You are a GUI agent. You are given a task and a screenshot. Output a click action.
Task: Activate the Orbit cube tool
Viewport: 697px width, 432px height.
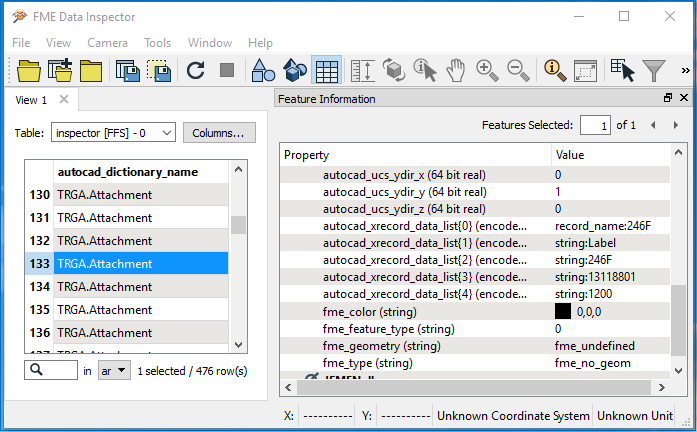tap(394, 71)
